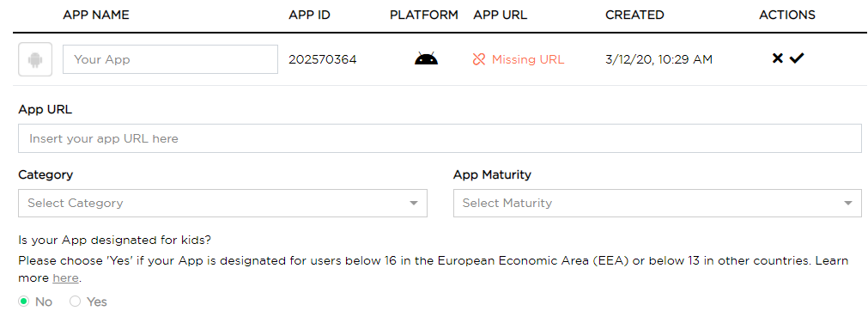The image size is (868, 317).
Task: Confirm changes with the checkmark icon
Action: point(797,58)
